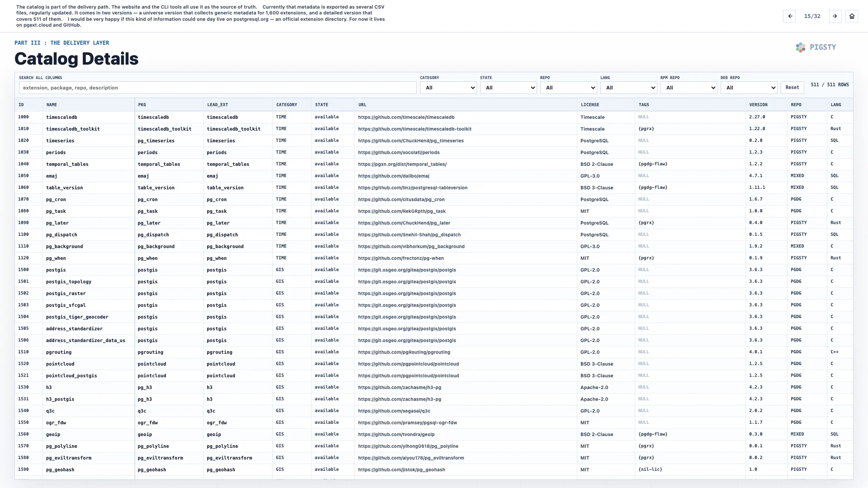Click the timescaledb GitHub URL
The width and height of the screenshot is (868, 488).
click(406, 117)
